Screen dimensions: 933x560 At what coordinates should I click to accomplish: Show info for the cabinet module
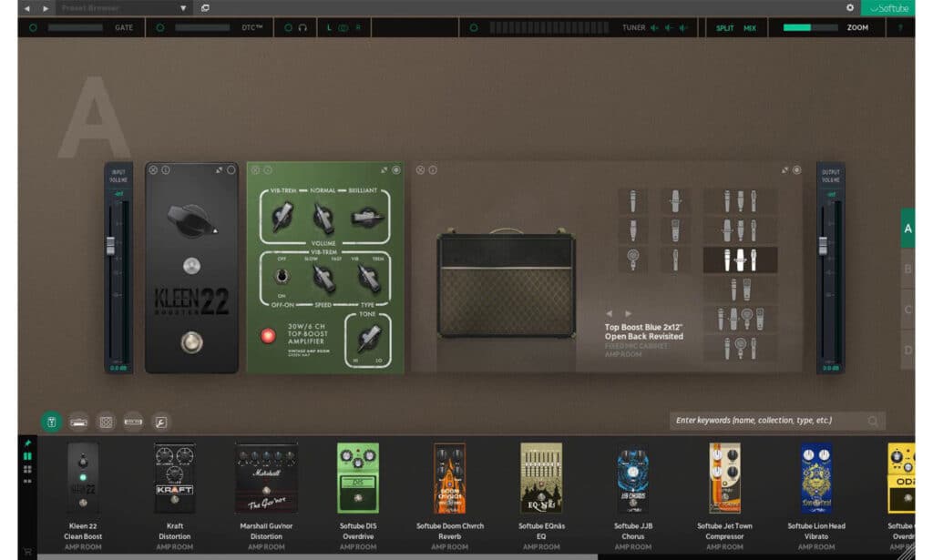pos(433,170)
